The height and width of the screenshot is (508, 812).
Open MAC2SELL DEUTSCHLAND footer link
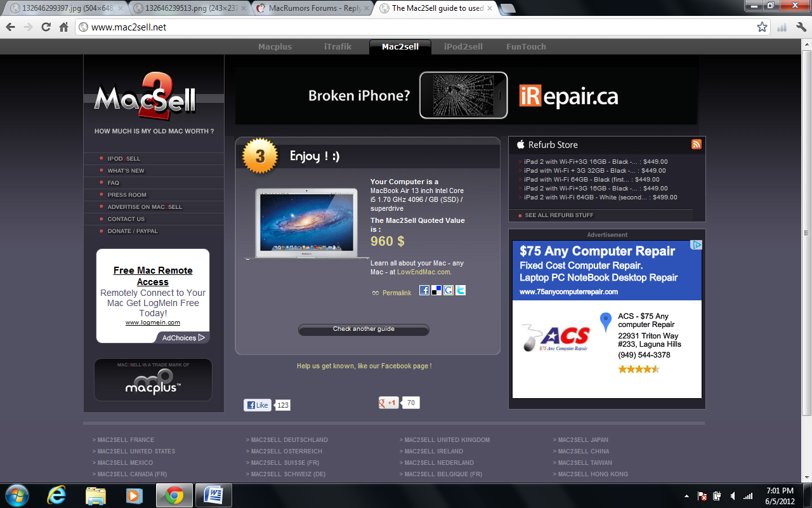click(289, 439)
